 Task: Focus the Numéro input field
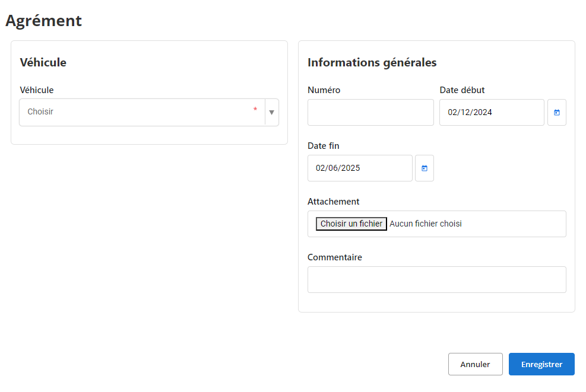coord(370,112)
